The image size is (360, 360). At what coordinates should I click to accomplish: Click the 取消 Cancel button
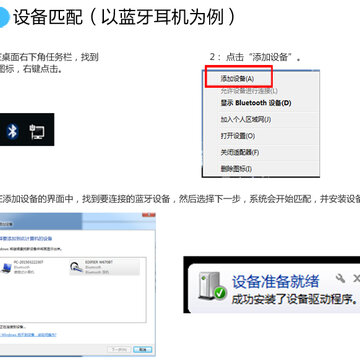coord(142,349)
